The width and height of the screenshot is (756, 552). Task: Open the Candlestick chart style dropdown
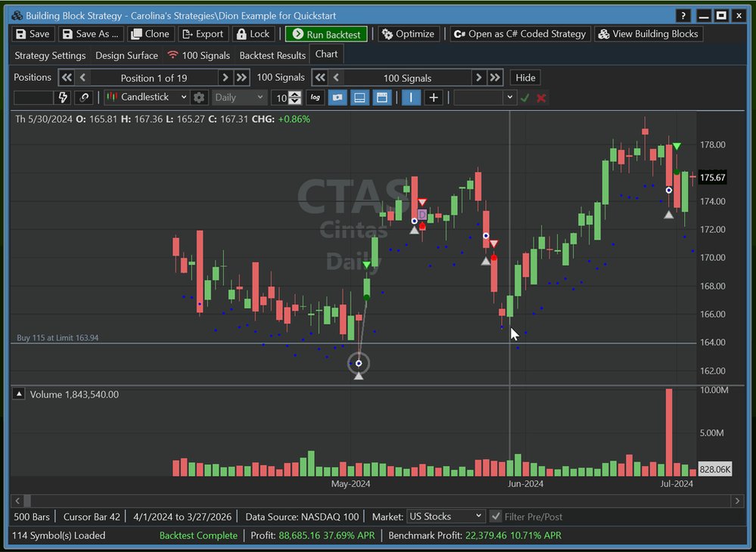click(147, 98)
